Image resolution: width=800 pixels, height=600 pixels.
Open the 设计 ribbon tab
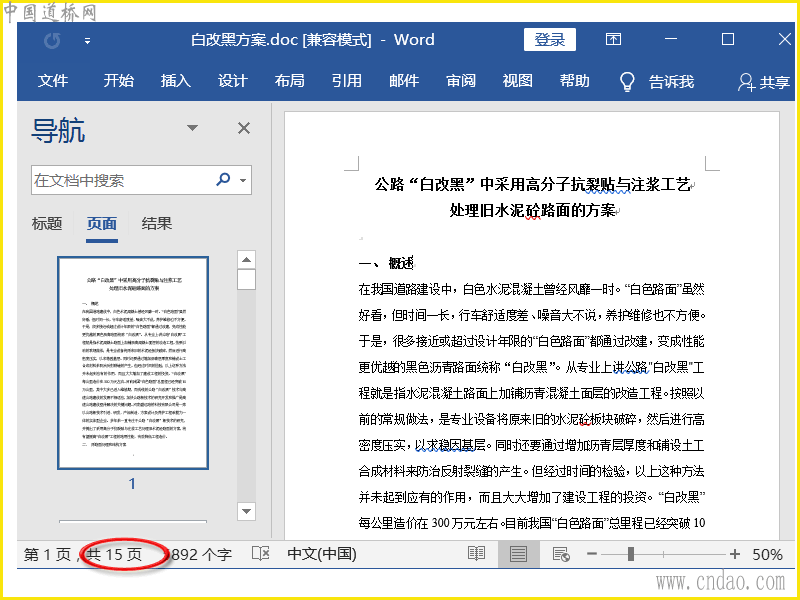tap(233, 81)
